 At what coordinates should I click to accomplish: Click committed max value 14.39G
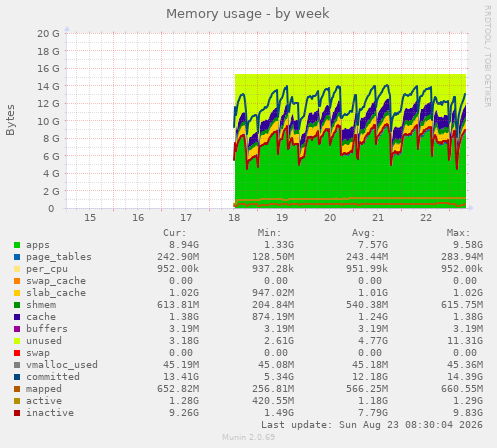tap(465, 377)
